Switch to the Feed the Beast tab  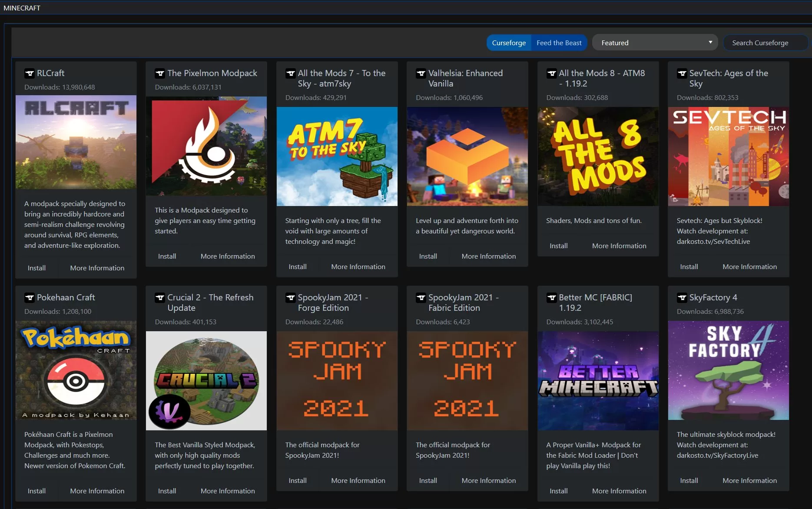pyautogui.click(x=559, y=43)
